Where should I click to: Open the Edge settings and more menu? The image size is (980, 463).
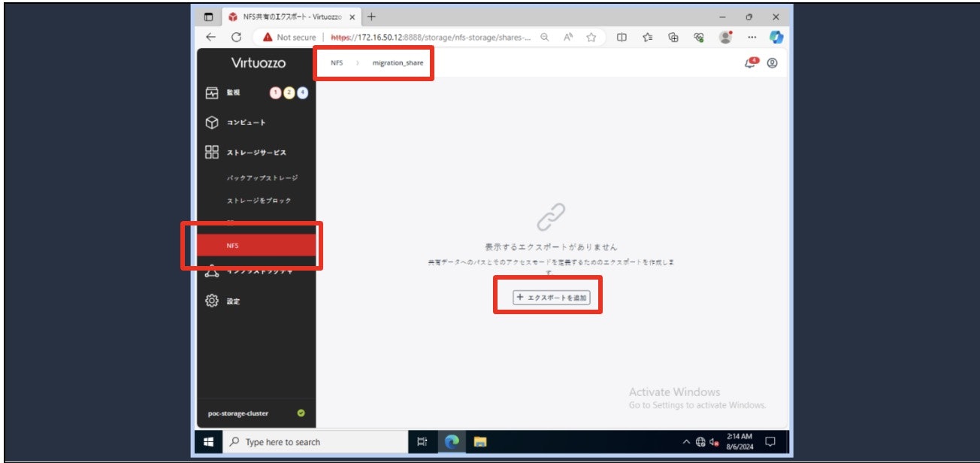pos(752,37)
